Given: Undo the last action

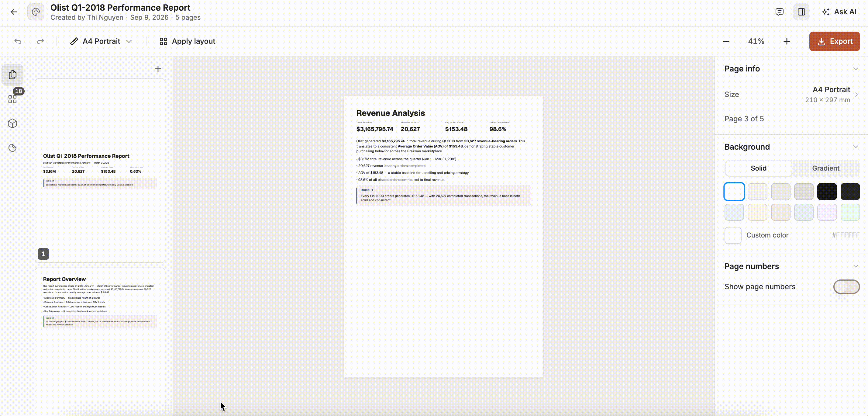Looking at the screenshot, I should pyautogui.click(x=18, y=41).
